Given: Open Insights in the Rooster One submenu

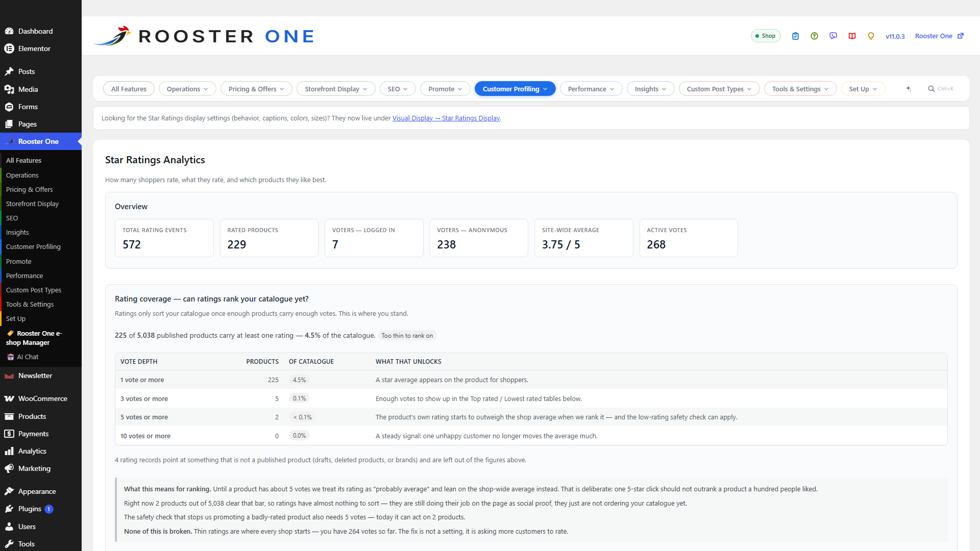Looking at the screenshot, I should pyautogui.click(x=17, y=232).
